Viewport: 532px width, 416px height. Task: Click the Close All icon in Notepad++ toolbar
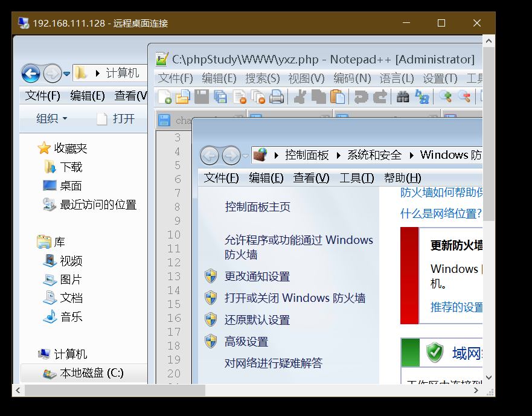258,97
